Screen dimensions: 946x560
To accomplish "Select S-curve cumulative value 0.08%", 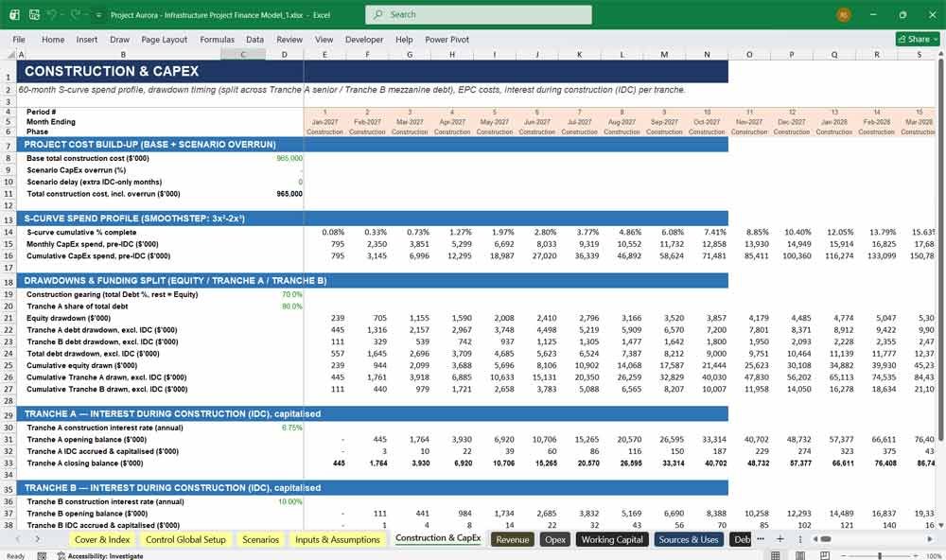I will (325, 233).
